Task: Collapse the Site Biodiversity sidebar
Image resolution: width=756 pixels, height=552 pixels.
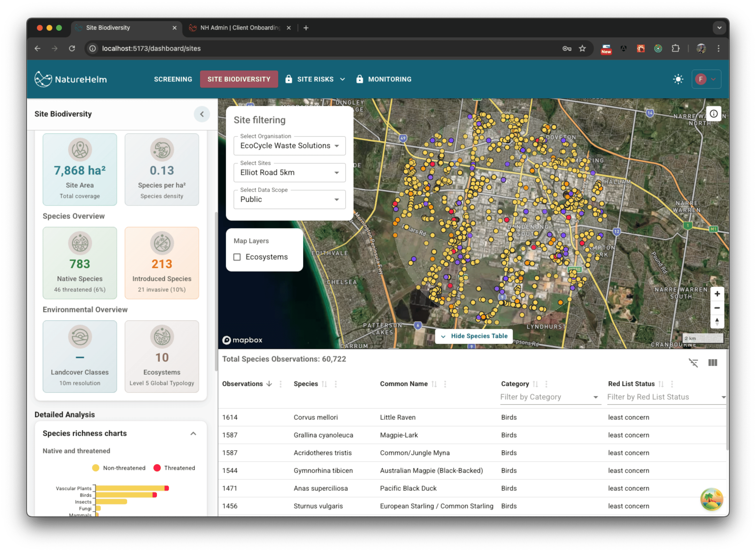Action: (202, 114)
